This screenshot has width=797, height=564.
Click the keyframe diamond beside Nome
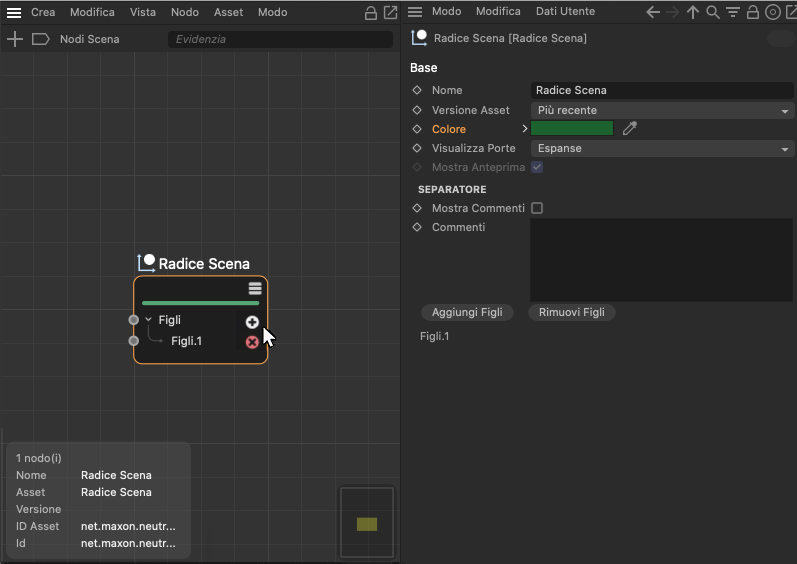(x=417, y=90)
